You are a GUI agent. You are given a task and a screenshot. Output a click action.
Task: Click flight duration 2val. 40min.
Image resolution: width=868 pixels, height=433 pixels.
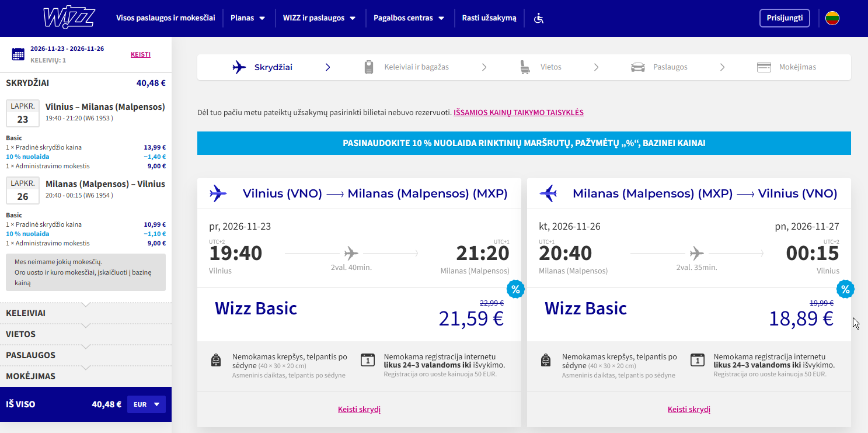(351, 268)
